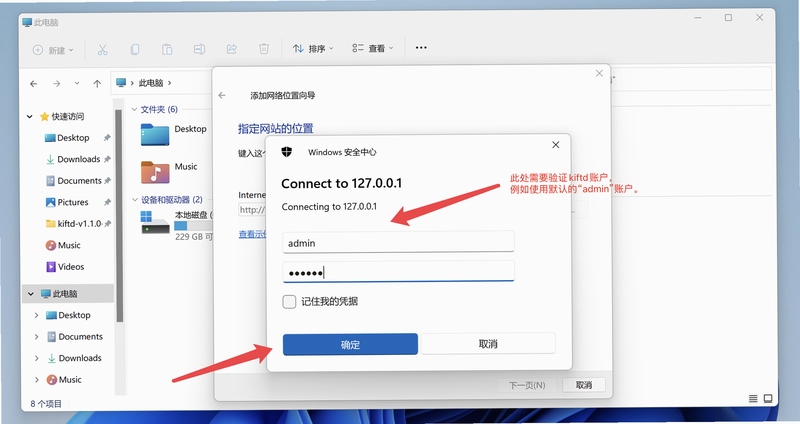This screenshot has width=800, height=424.
Task: Click the 新建 (New) button in toolbar
Action: (x=53, y=50)
